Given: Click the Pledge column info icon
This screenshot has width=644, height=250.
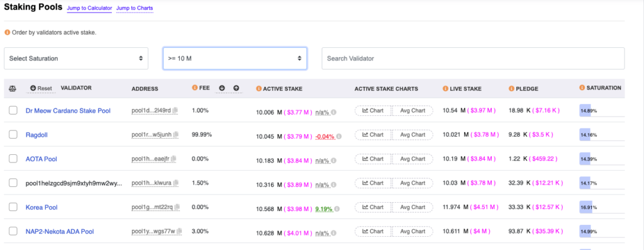Looking at the screenshot, I should pos(511,88).
